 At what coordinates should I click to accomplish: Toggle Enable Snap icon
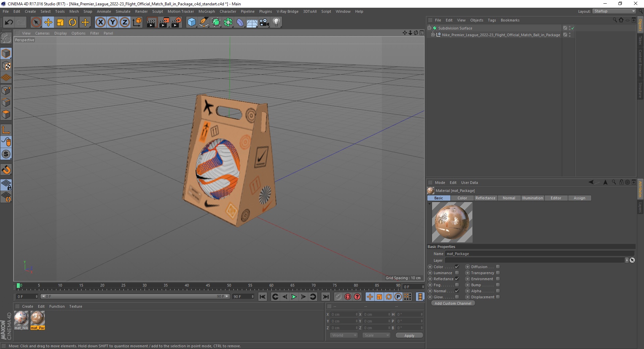pyautogui.click(x=6, y=170)
